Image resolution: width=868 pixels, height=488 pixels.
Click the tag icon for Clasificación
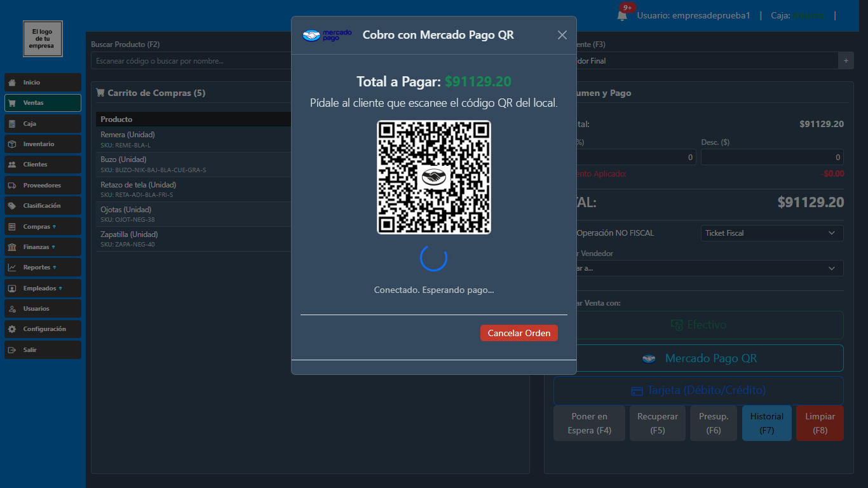pyautogui.click(x=12, y=206)
